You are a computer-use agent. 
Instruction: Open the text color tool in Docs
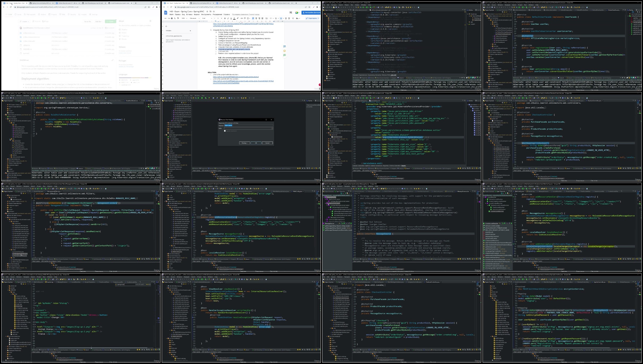pos(234,18)
